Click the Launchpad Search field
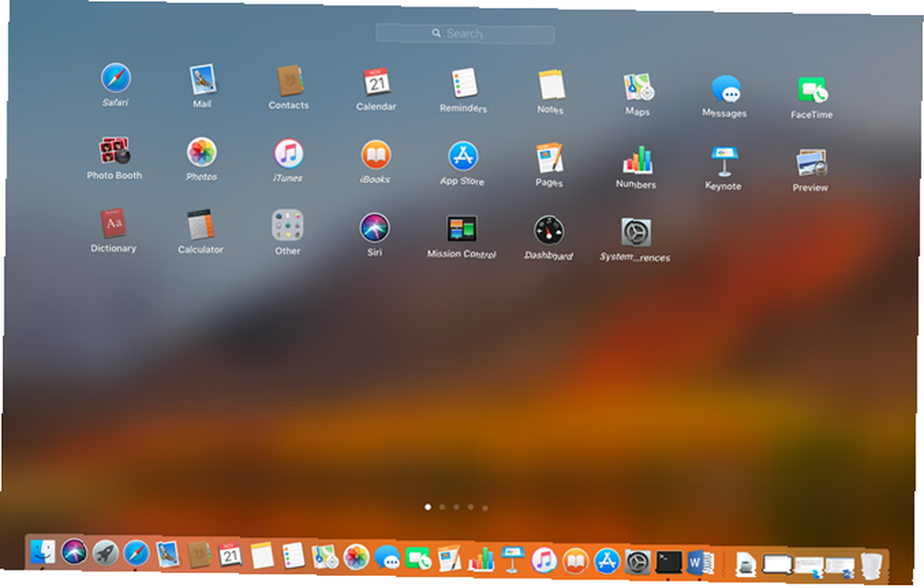 coord(465,33)
